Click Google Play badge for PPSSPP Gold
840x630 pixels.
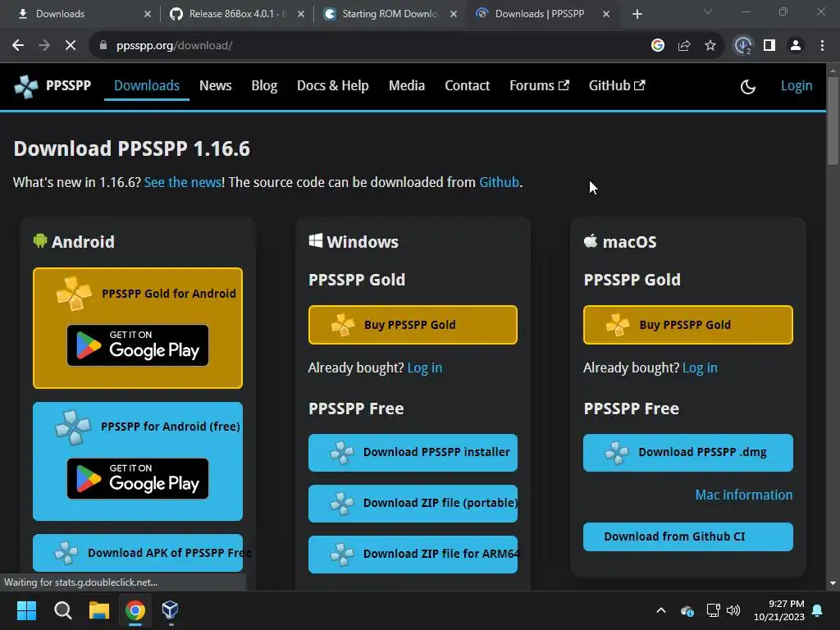click(x=138, y=345)
